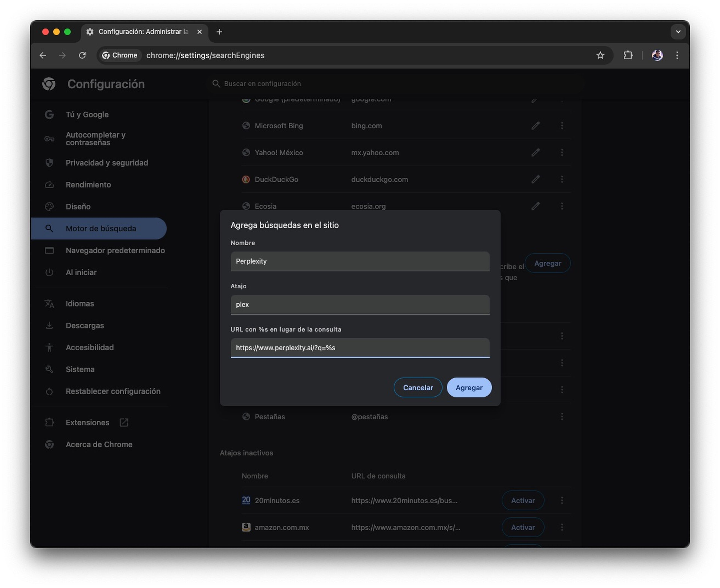This screenshot has width=720, height=588.
Task: Open the profile avatar menu
Action: tap(657, 55)
